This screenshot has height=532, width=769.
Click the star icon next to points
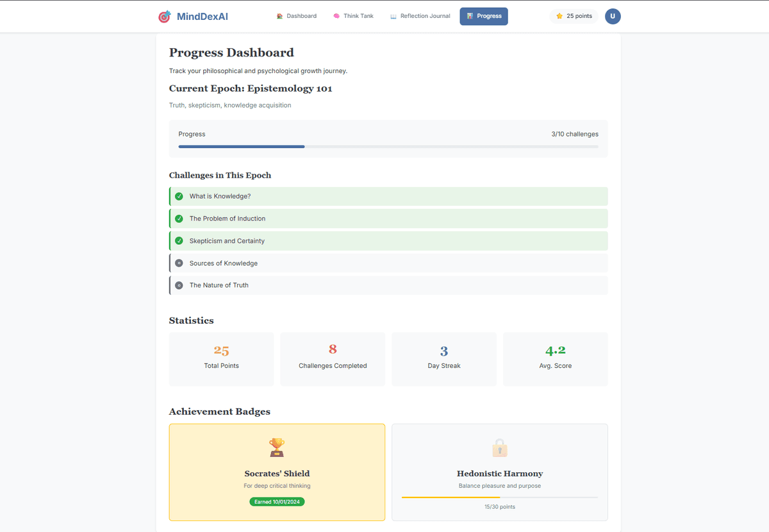tap(558, 16)
